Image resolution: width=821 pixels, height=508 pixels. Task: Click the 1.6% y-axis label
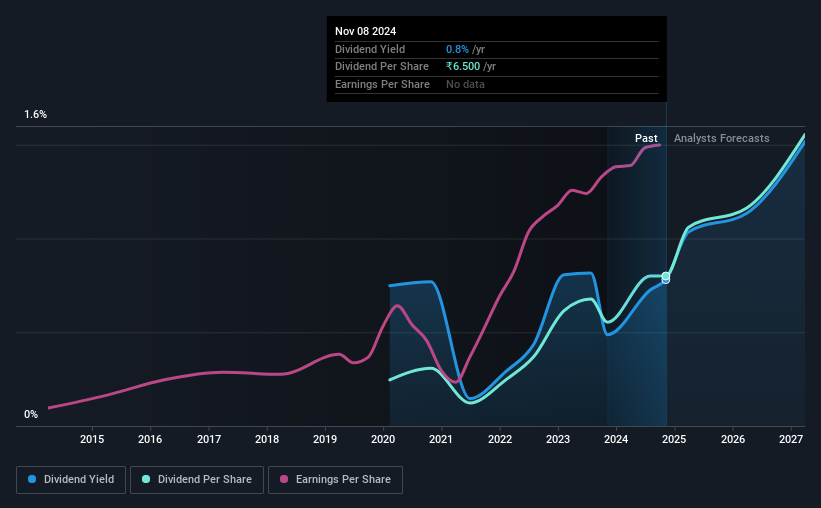coord(36,115)
